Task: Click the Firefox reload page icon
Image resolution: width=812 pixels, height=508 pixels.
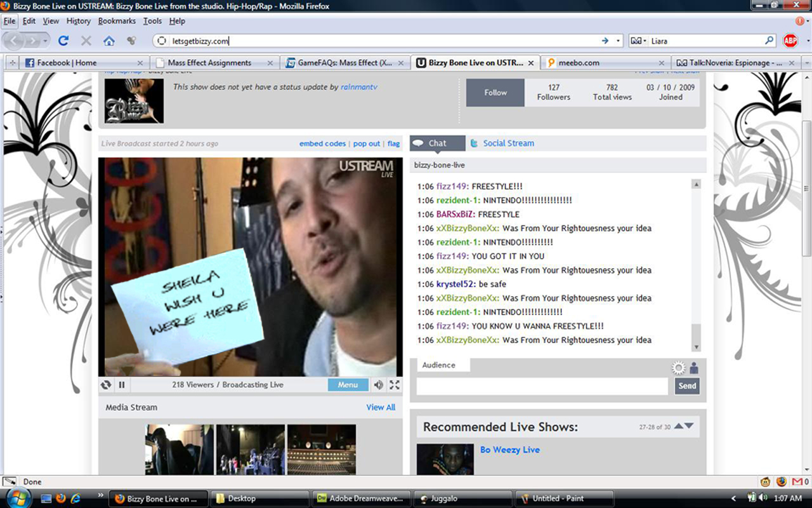Action: 63,41
